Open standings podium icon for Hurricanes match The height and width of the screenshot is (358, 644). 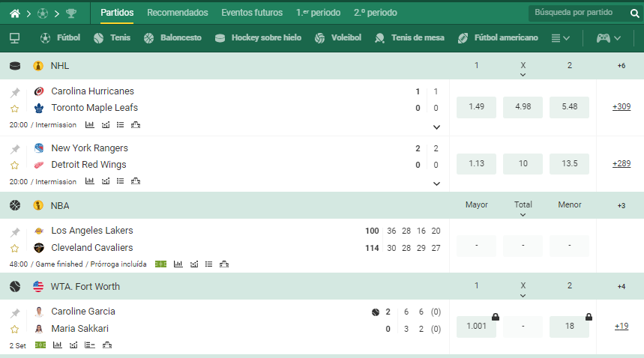(x=136, y=124)
